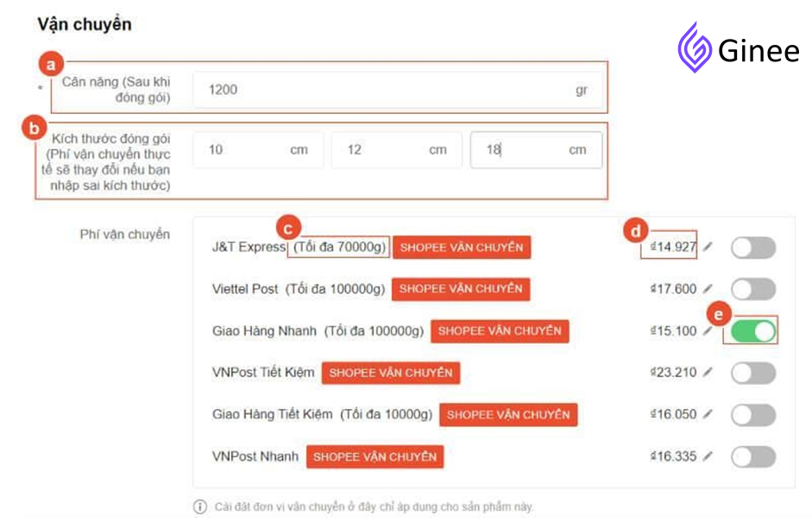Select the Giao Hàng Nhanh carrier name
Viewport: 812px width, 518px height.
tap(264, 331)
